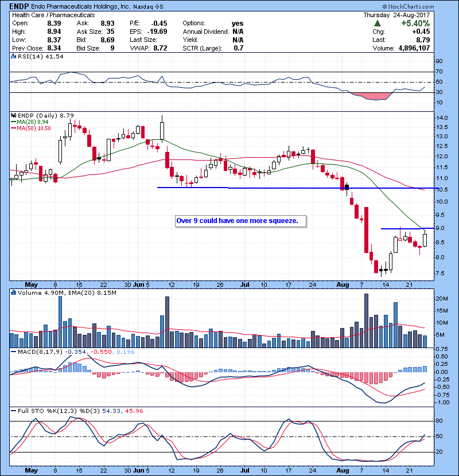Click the MACD histogram value 0.196

click(x=125, y=352)
